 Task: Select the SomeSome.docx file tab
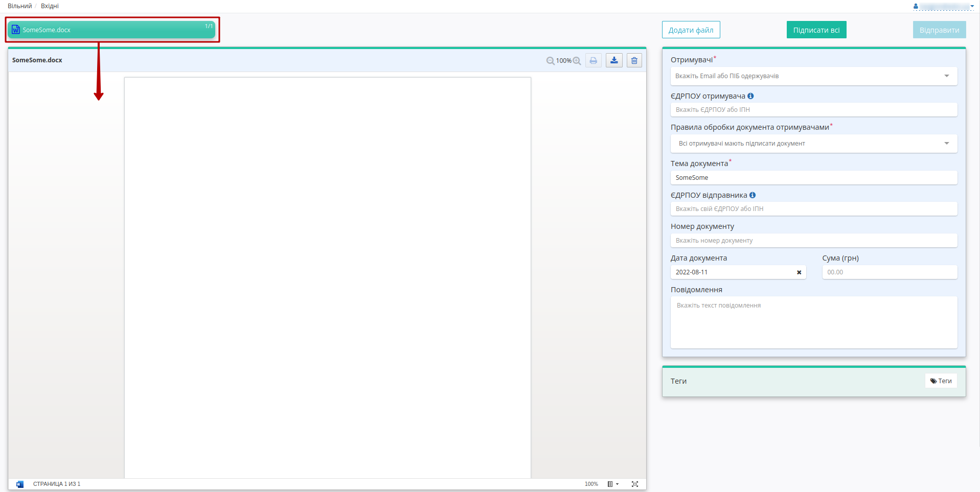(x=111, y=30)
